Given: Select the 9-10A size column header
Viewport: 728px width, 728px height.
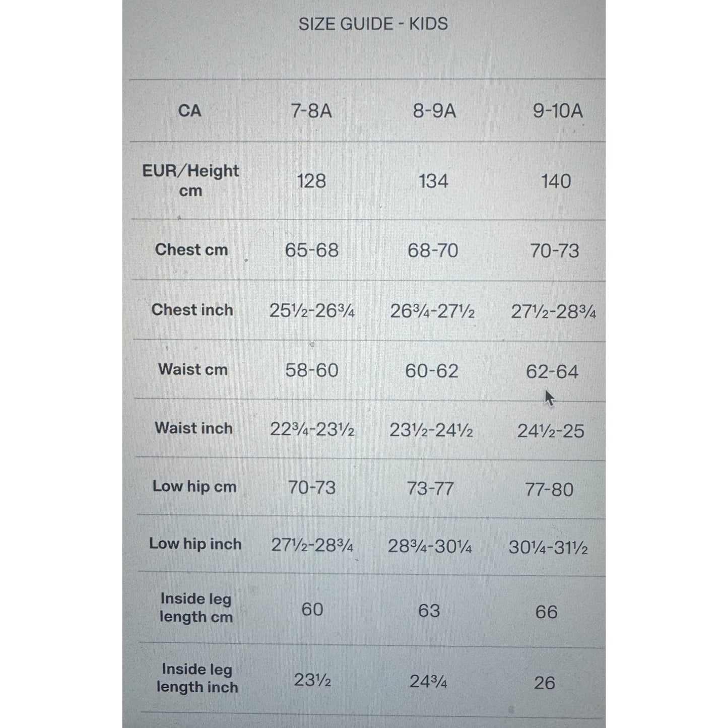Looking at the screenshot, I should point(558,111).
